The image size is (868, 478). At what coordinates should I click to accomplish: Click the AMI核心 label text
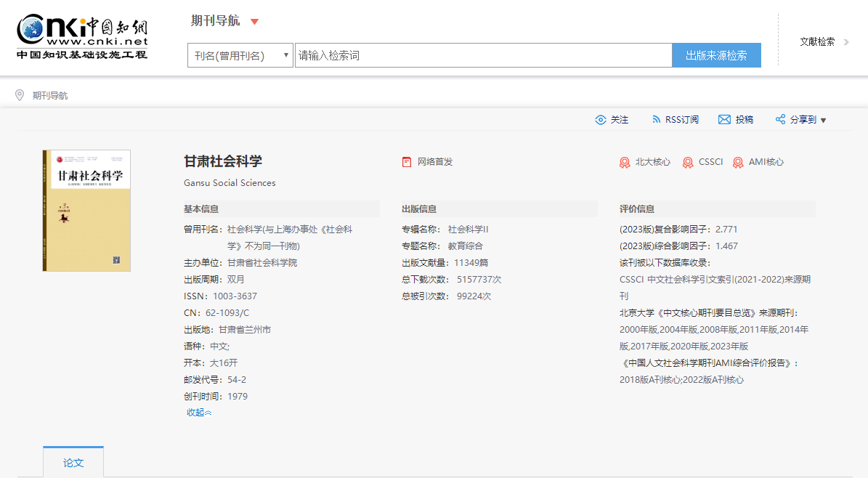coord(766,162)
